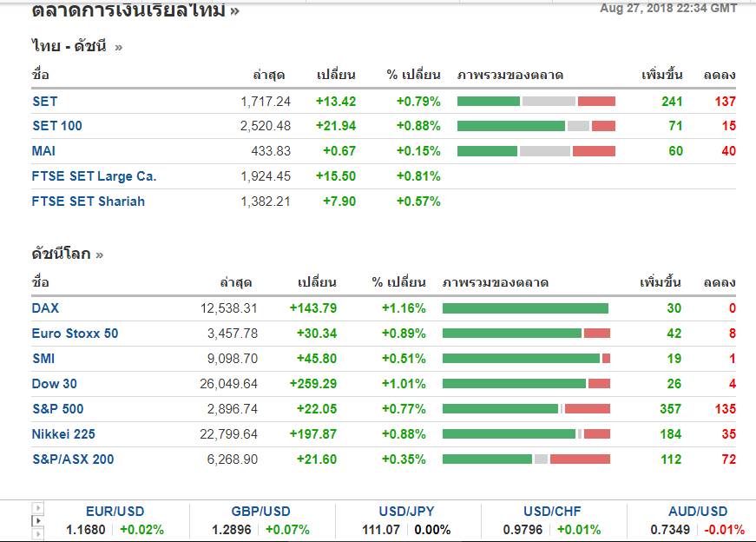Open the ไทย - ดัชนี » section link
756x542 pixels.
[77, 46]
